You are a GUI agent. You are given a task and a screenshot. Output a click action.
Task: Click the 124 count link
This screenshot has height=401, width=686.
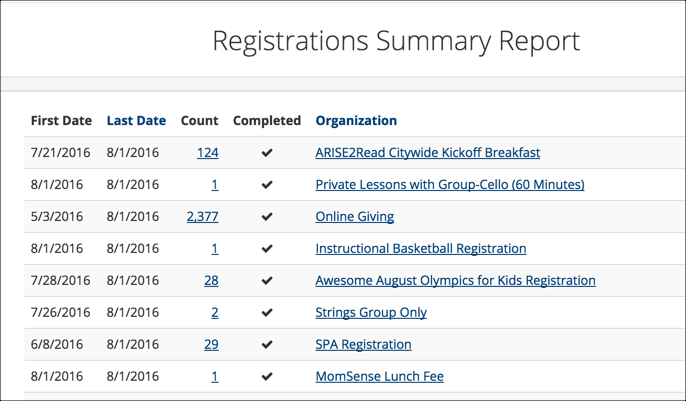[x=208, y=153]
